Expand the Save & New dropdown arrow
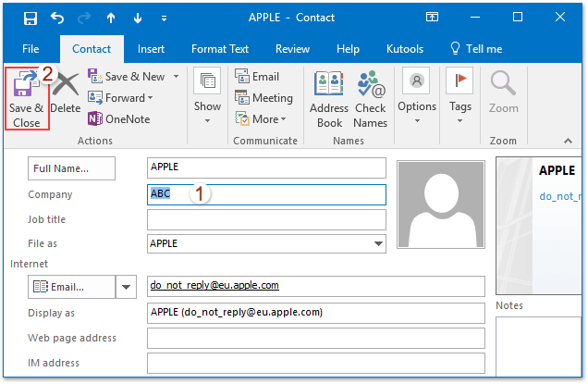This screenshot has height=384, width=588. tap(176, 77)
